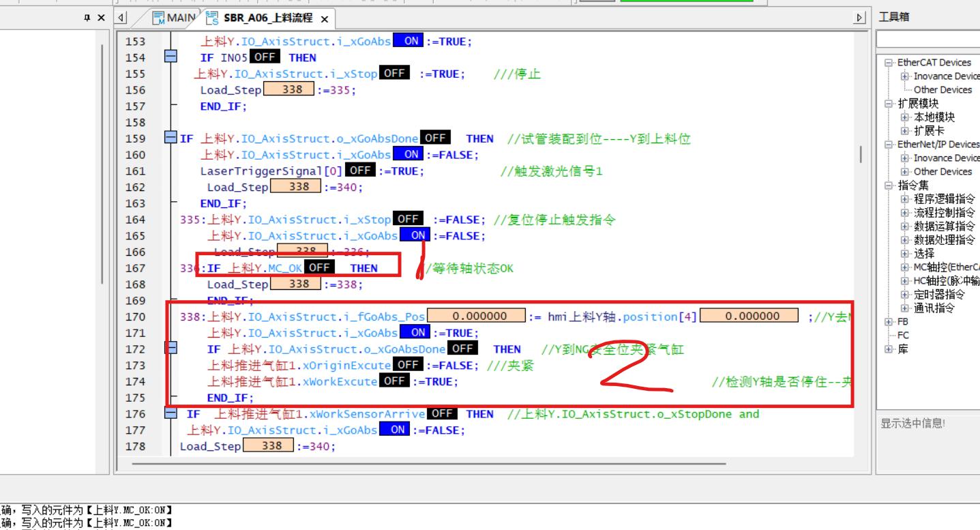The image size is (980, 530).
Task: Collapse the IF block at line 154
Action: (x=171, y=57)
